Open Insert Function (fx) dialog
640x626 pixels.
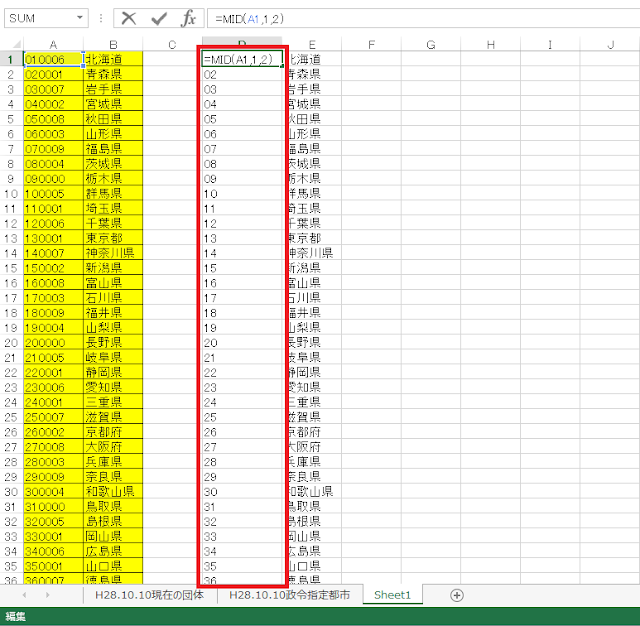click(x=188, y=19)
